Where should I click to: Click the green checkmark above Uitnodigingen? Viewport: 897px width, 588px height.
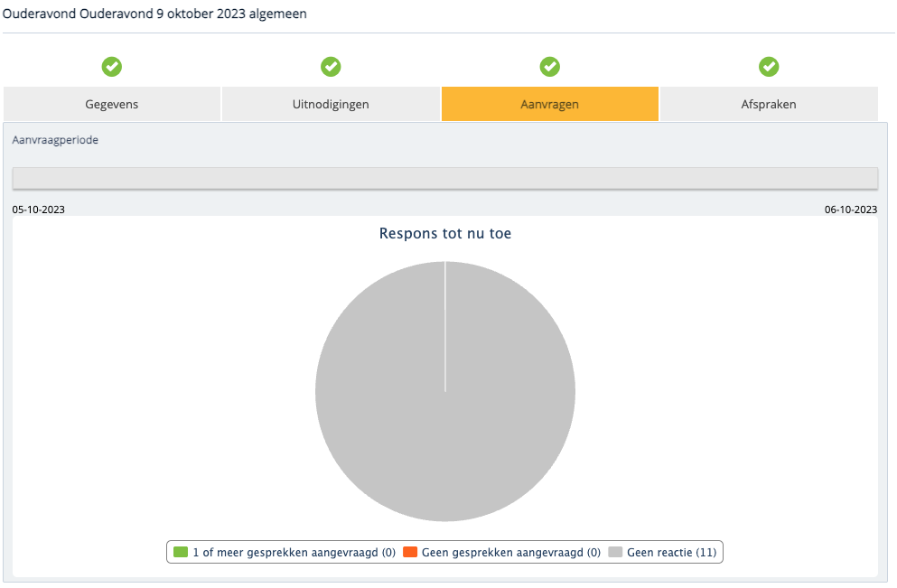(331, 66)
